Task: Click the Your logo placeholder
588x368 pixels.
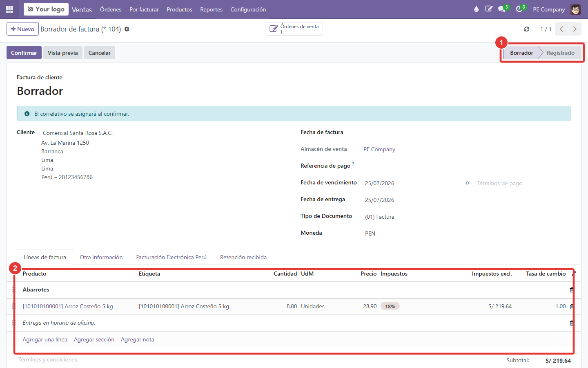Action: point(46,9)
